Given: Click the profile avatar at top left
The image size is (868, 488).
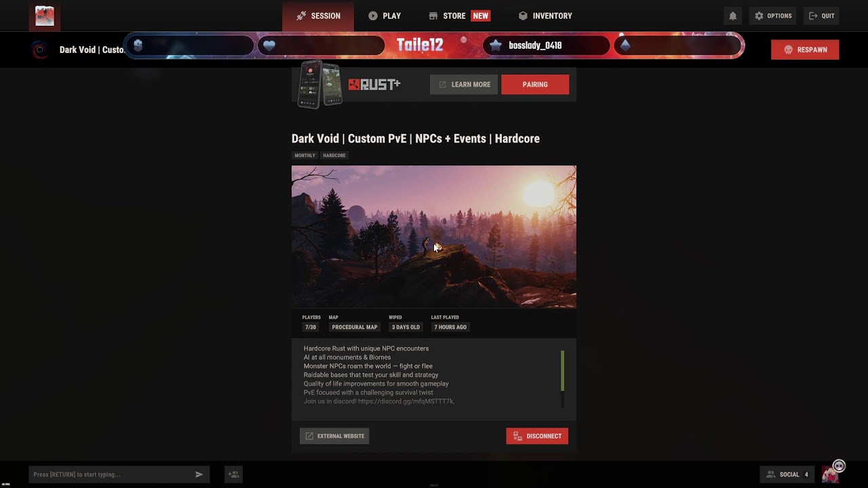Looking at the screenshot, I should point(45,16).
